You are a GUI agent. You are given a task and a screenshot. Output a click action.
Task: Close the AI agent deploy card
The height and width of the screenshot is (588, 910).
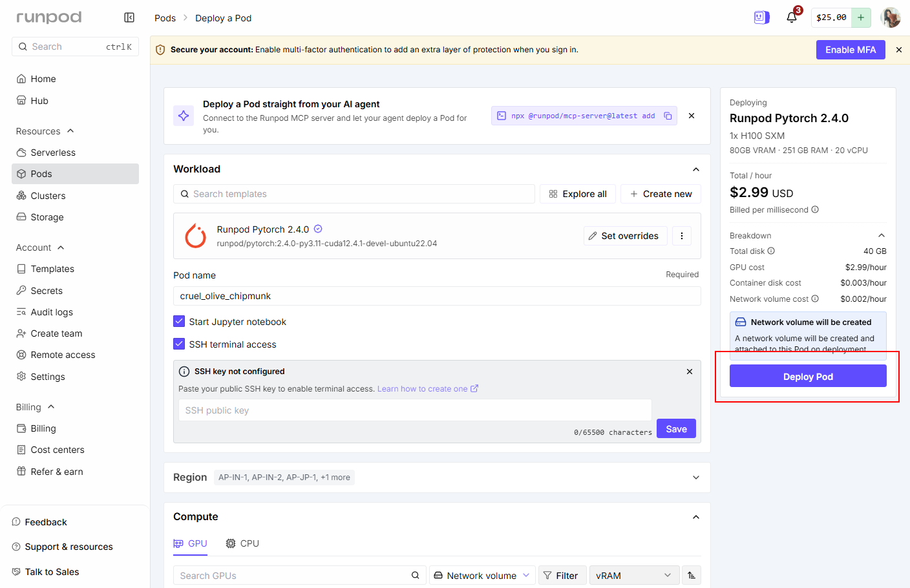coord(692,116)
